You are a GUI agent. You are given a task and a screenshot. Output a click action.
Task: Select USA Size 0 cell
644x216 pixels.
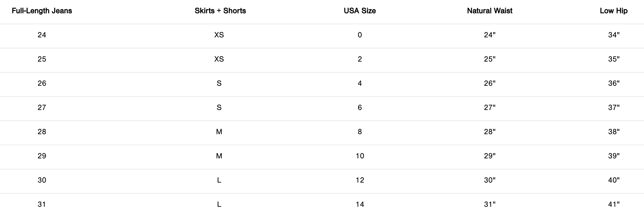[360, 35]
